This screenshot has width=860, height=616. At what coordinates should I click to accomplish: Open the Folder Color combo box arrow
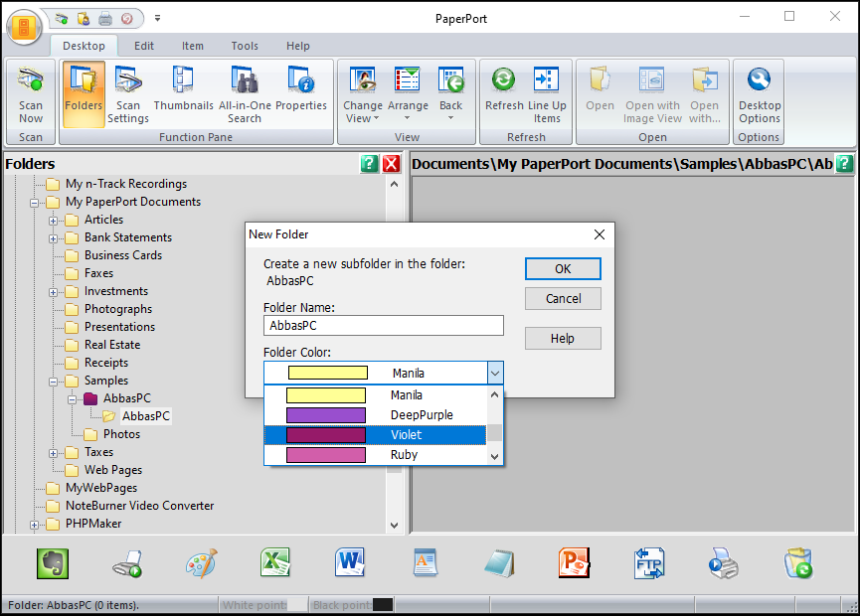(x=495, y=374)
